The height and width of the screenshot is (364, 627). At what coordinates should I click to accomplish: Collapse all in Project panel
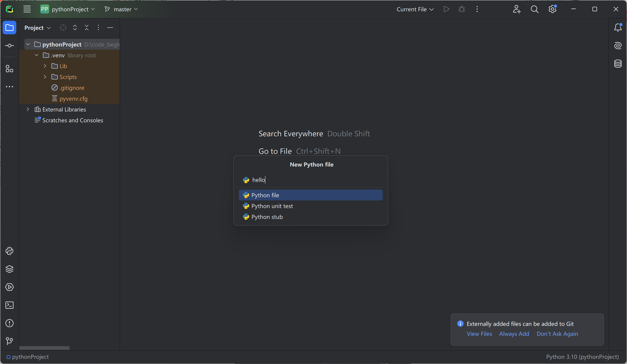(87, 28)
